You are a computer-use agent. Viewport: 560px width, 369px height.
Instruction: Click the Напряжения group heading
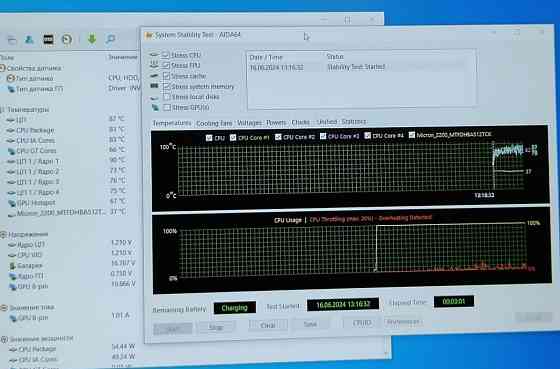(x=28, y=235)
